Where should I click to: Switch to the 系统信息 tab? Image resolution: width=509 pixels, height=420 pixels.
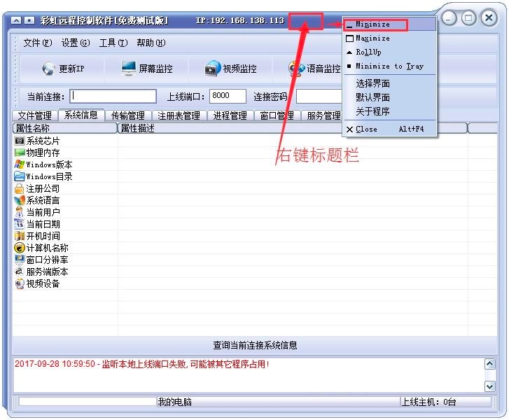pyautogui.click(x=81, y=115)
